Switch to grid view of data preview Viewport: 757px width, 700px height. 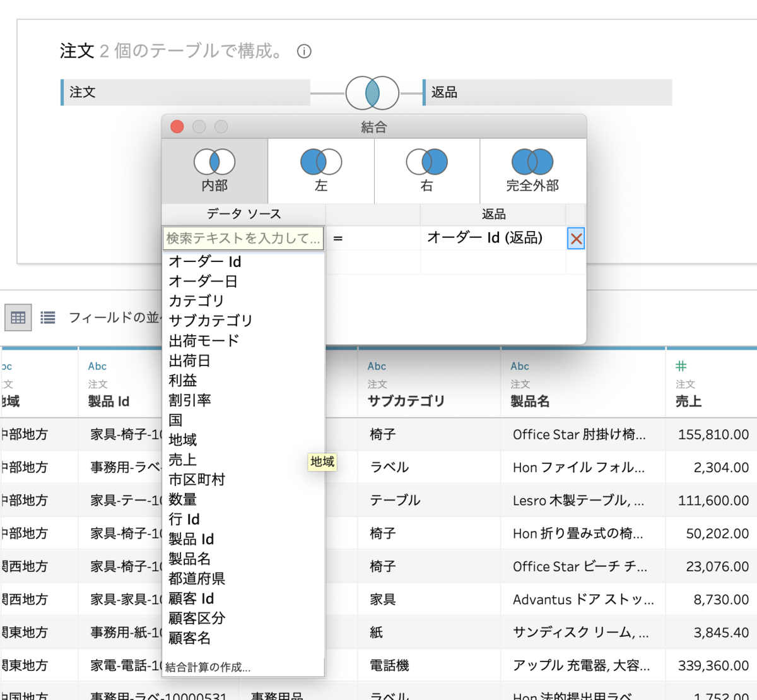(x=18, y=317)
